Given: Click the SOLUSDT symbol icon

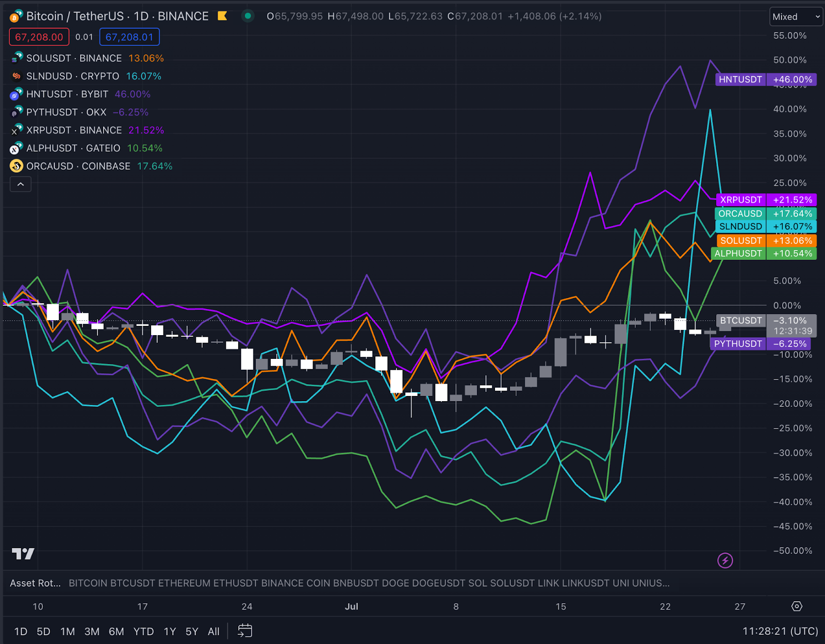Looking at the screenshot, I should tap(16, 58).
